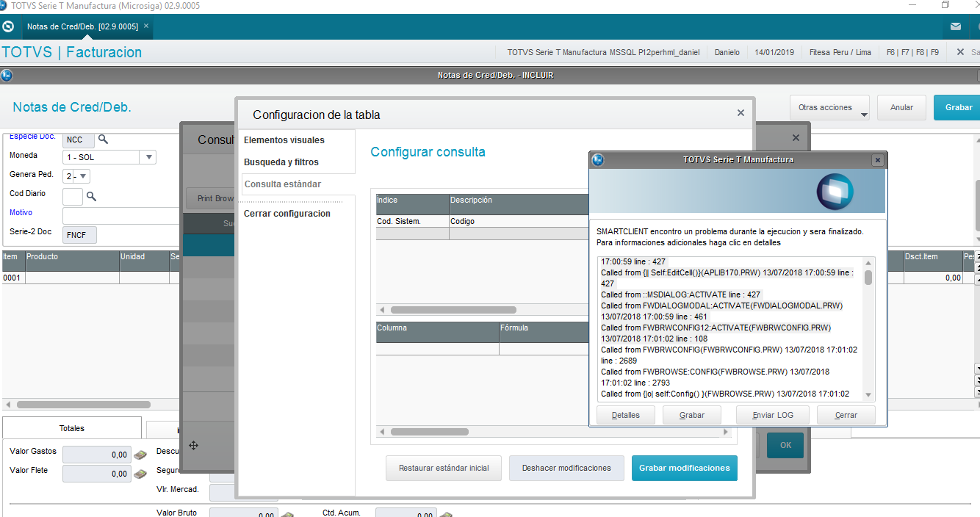Viewport: 980px width, 517px height.
Task: Click the Cod Diario input field
Action: coord(73,196)
